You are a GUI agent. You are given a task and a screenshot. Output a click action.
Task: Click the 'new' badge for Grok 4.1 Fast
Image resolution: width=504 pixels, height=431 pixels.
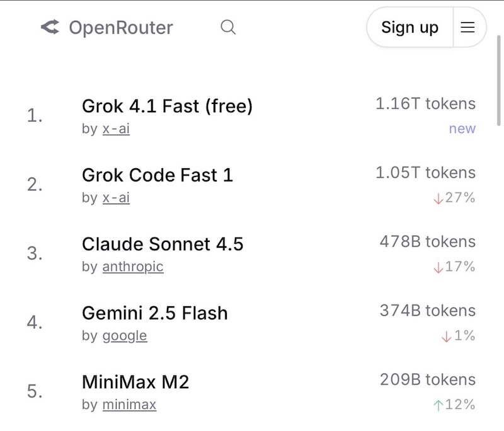[462, 129]
